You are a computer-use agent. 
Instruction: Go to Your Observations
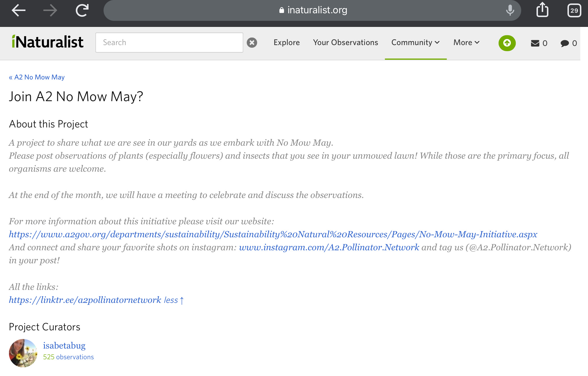click(x=345, y=42)
